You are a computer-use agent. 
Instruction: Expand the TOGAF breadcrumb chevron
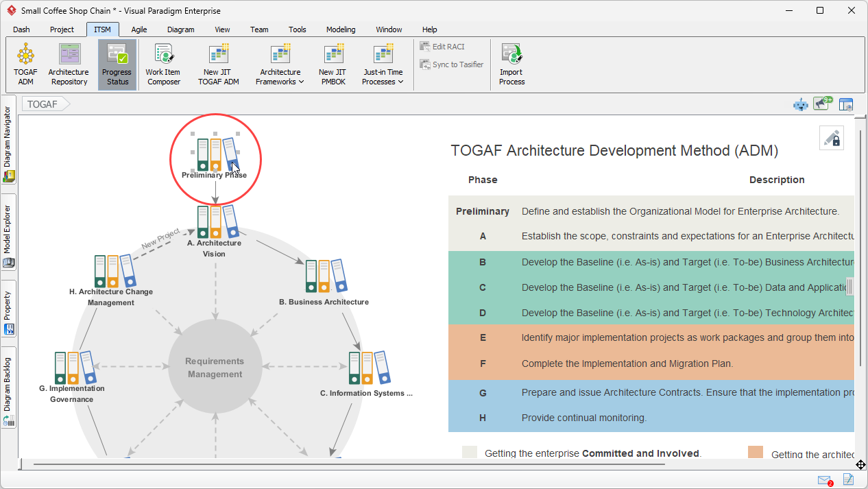[65, 104]
